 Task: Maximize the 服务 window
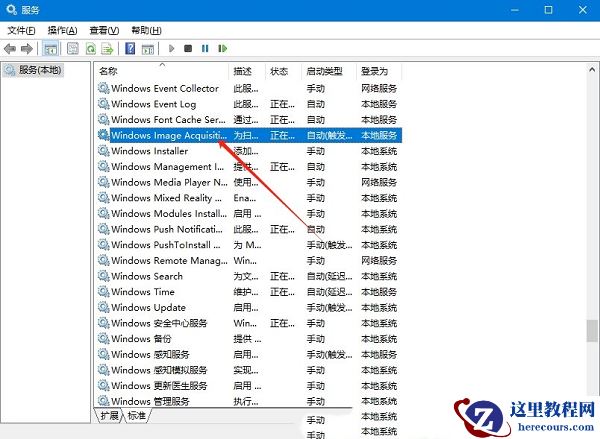(x=548, y=10)
